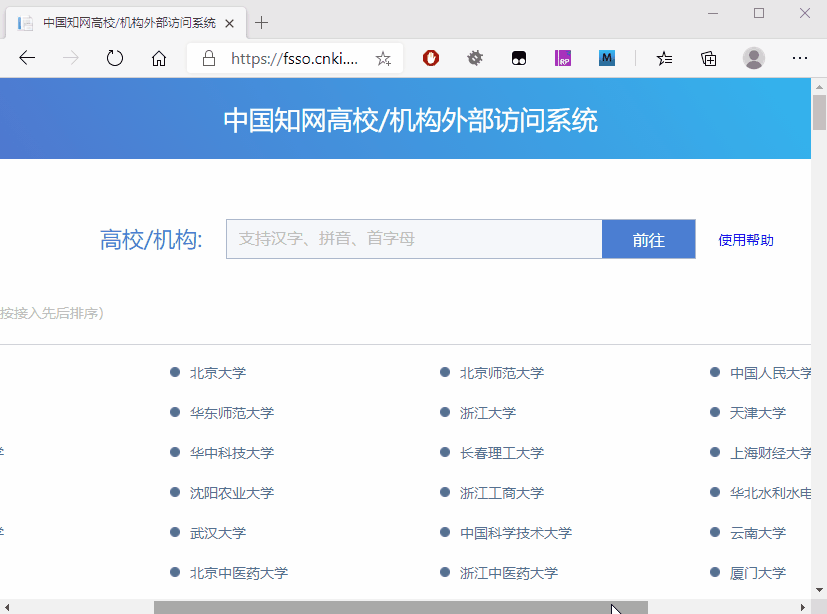Click the forward navigation arrow
The width and height of the screenshot is (827, 614).
(71, 58)
